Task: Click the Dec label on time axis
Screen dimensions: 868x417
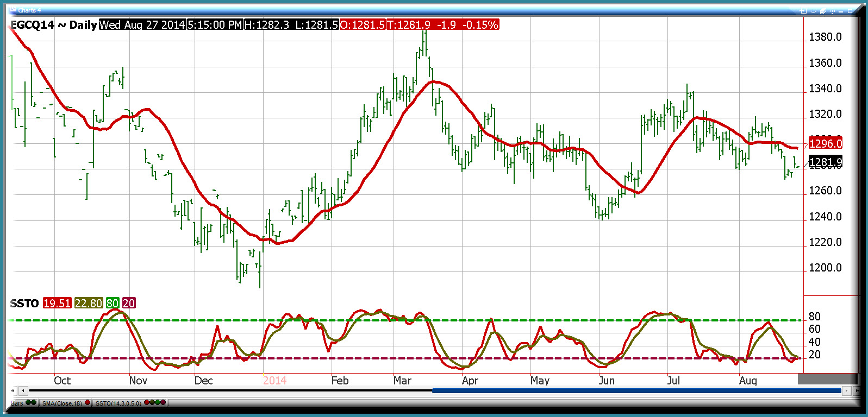Action: (x=204, y=381)
